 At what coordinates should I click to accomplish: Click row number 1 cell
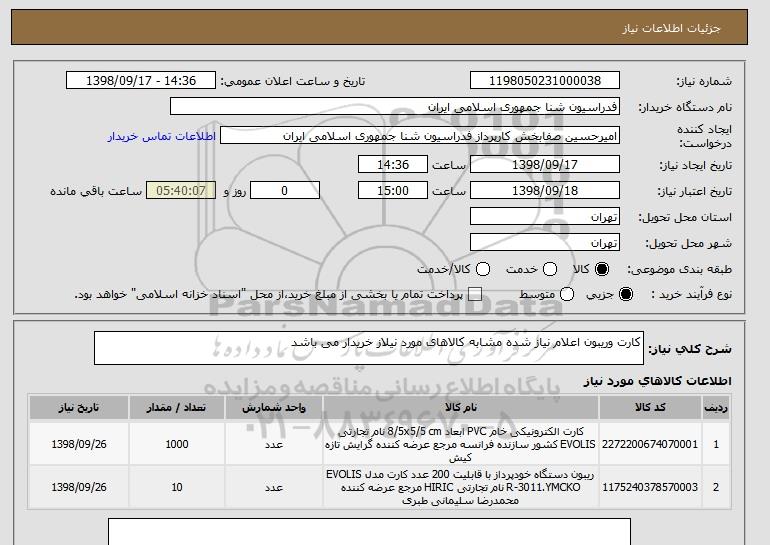[x=716, y=444]
